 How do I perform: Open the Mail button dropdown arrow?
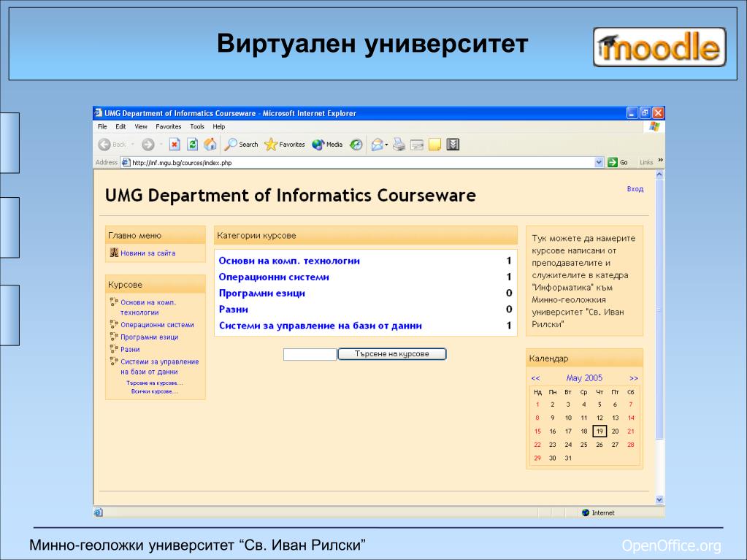(386, 145)
